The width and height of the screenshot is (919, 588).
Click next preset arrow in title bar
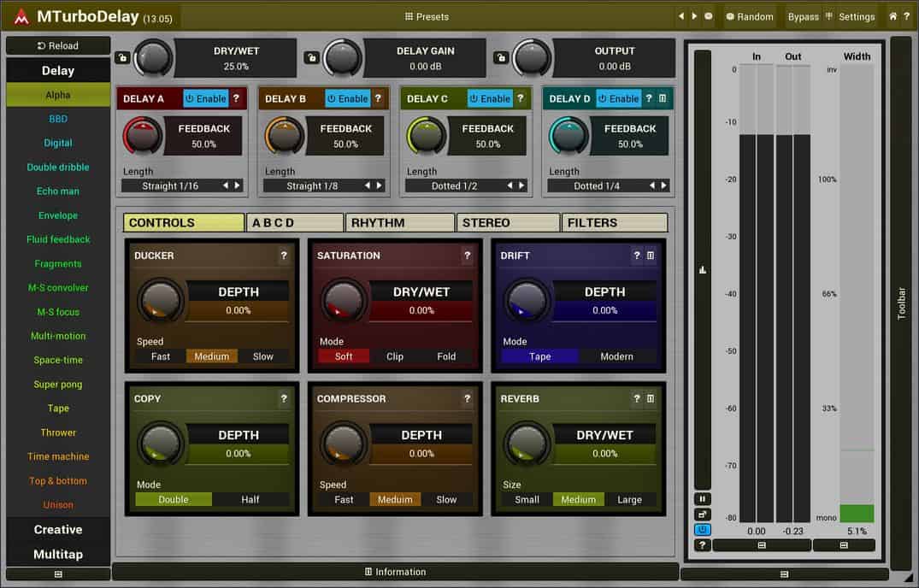(x=694, y=16)
